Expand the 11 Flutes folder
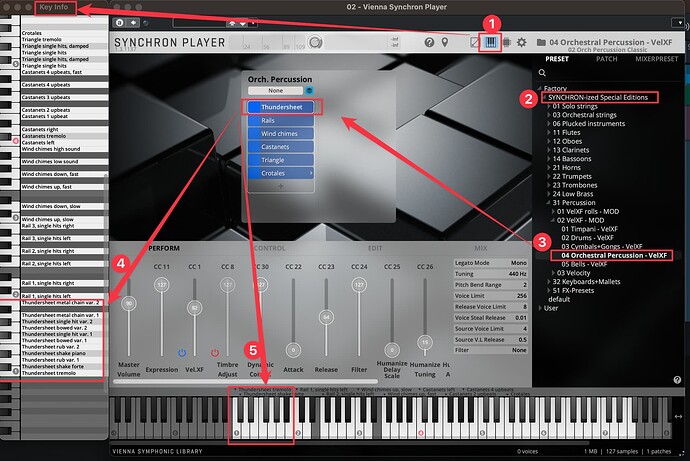 [x=549, y=132]
